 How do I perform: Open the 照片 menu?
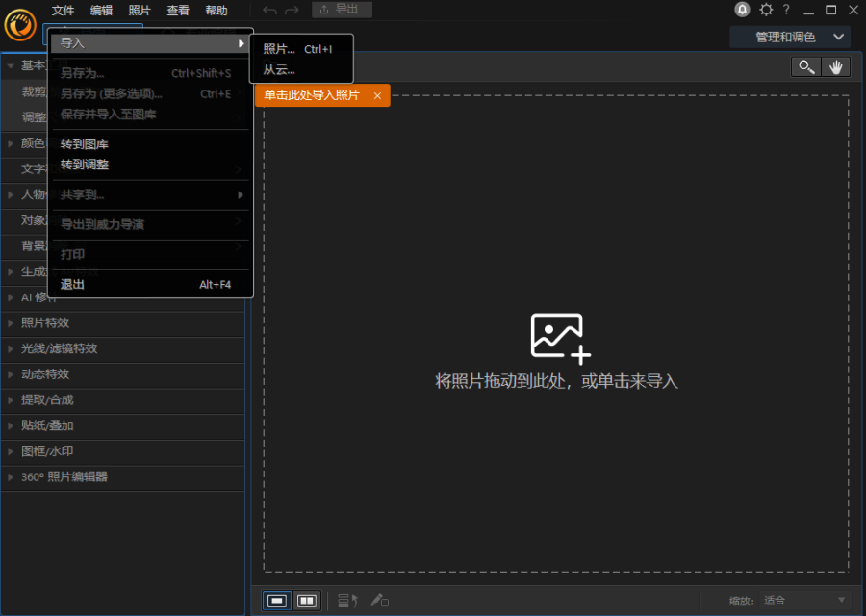click(140, 11)
